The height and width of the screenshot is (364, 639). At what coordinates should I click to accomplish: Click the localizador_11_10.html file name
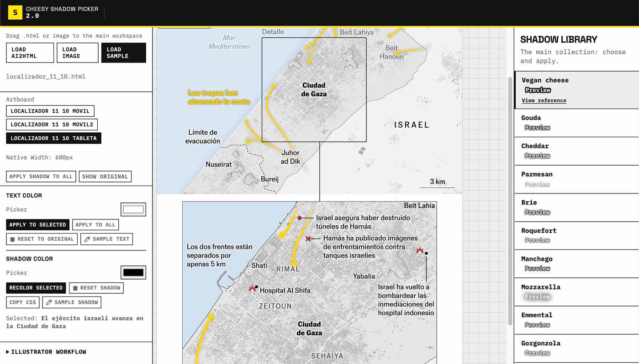(46, 77)
